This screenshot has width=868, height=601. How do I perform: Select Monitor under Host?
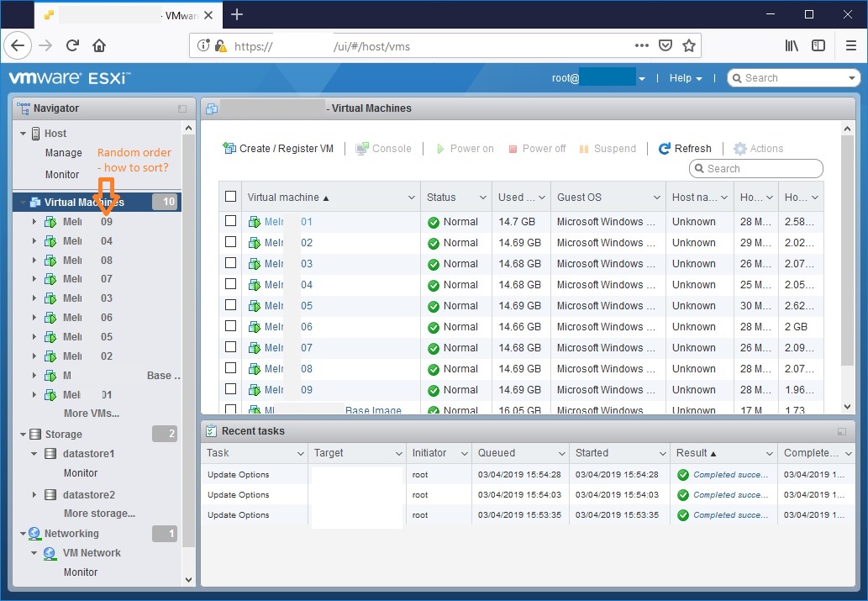(62, 175)
